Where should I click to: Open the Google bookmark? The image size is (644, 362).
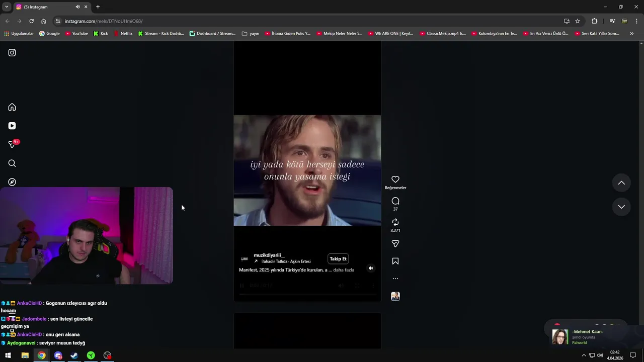point(49,34)
